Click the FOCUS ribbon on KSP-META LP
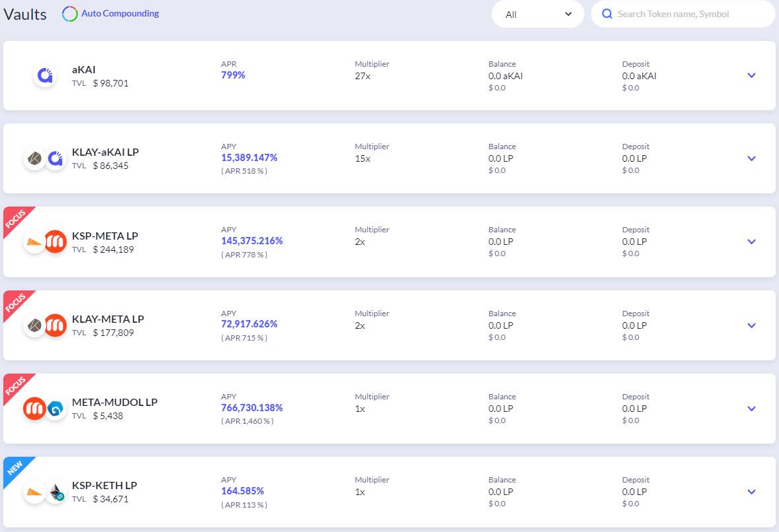 [16, 219]
